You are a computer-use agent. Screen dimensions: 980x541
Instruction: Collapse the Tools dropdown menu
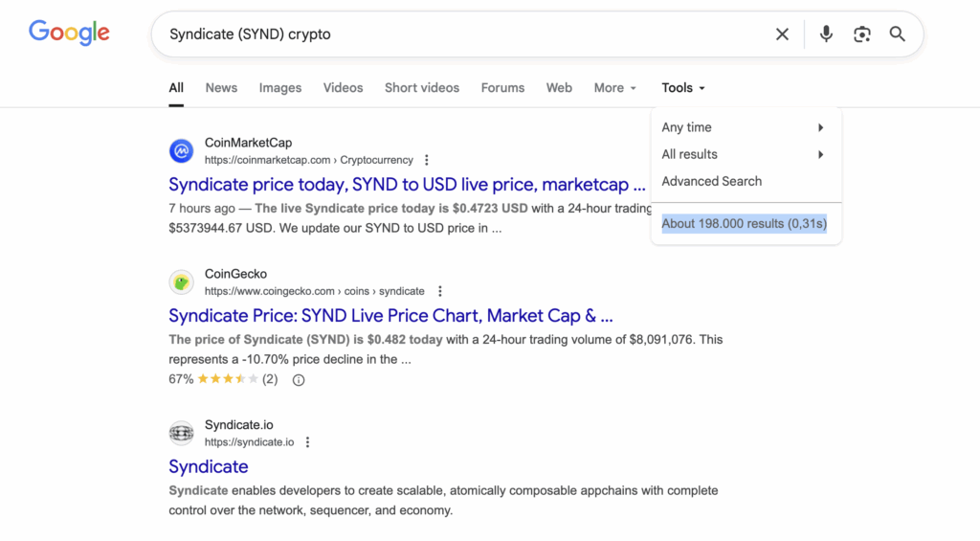683,87
